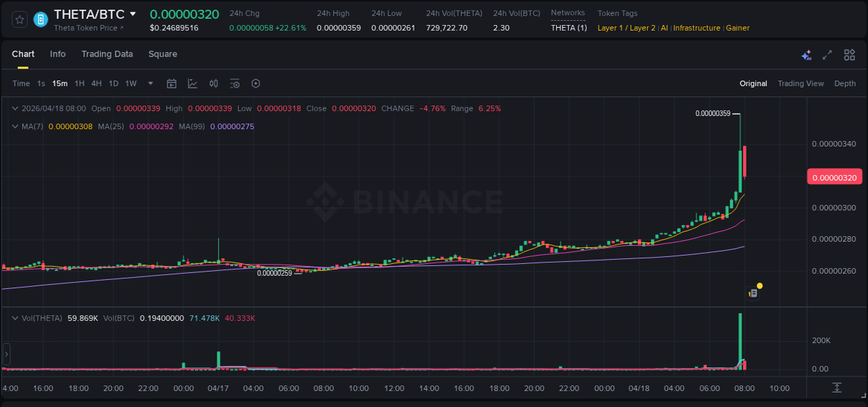Viewport: 868px width, 407px height.
Task: Select the Time line-chart interval
Action: (x=21, y=83)
